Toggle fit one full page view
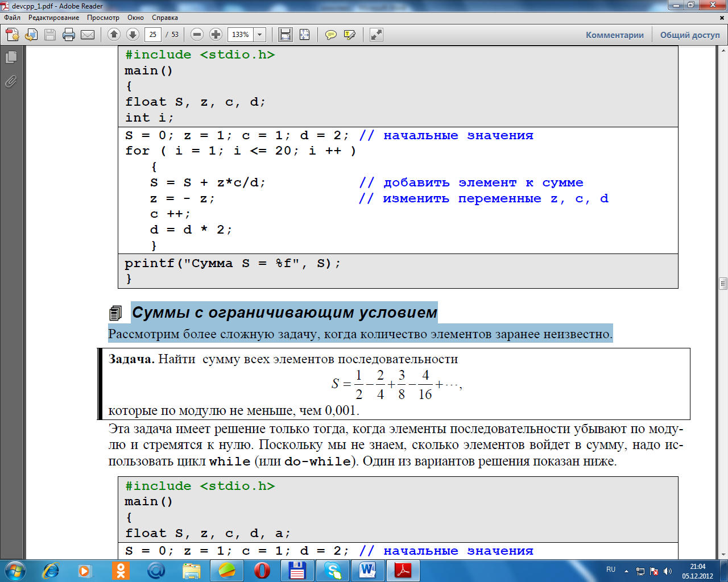The height and width of the screenshot is (582, 728). (x=305, y=35)
